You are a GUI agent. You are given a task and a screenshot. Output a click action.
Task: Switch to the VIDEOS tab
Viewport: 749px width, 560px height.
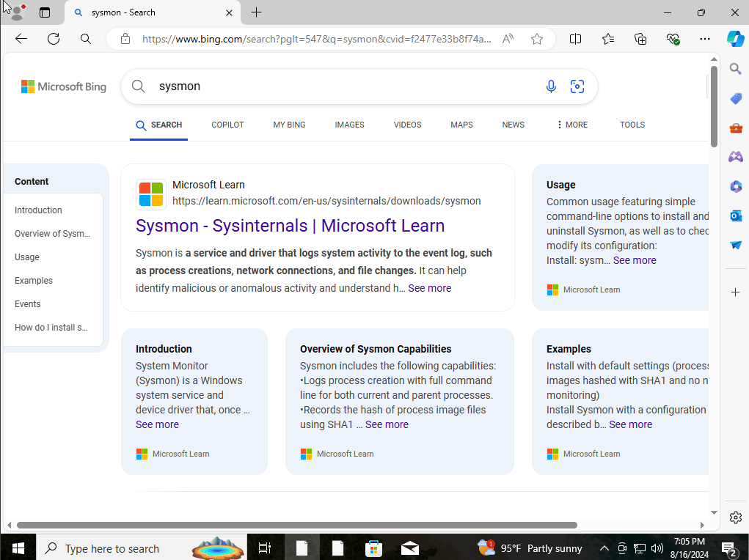[407, 125]
